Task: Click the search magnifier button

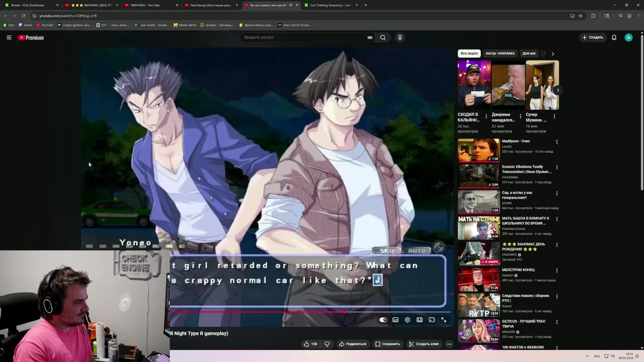Action: pos(383,38)
